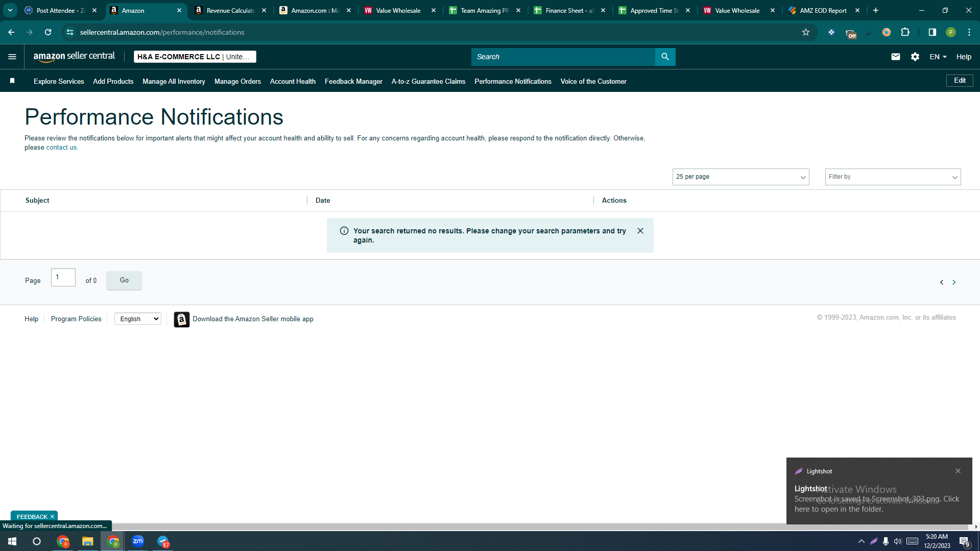Open the Chrome profile avatar
Viewport: 980px width, 551px height.
[x=950, y=32]
